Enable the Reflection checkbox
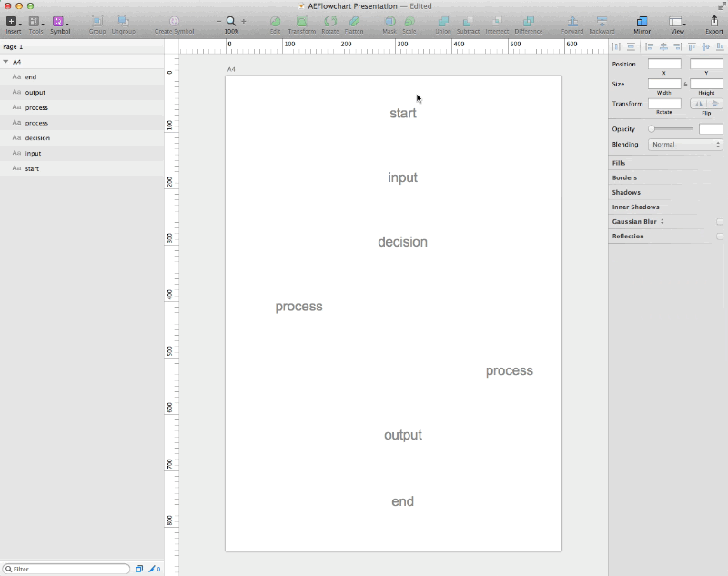Viewport: 728px width, 576px height. click(720, 237)
